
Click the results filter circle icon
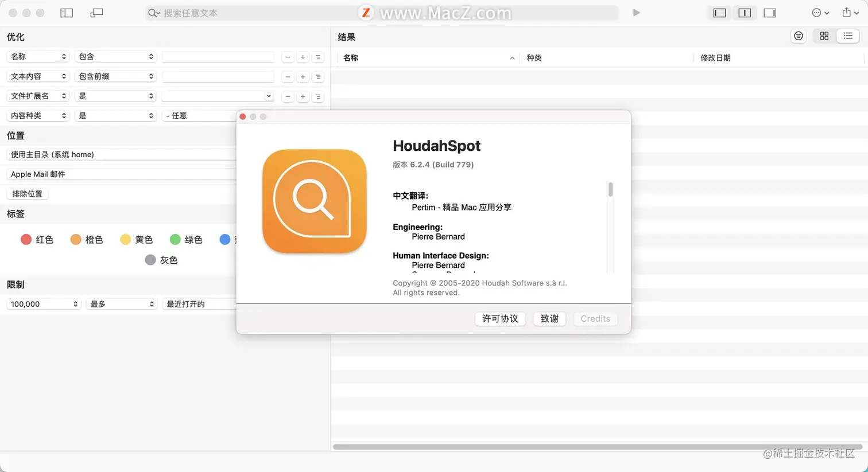point(799,36)
